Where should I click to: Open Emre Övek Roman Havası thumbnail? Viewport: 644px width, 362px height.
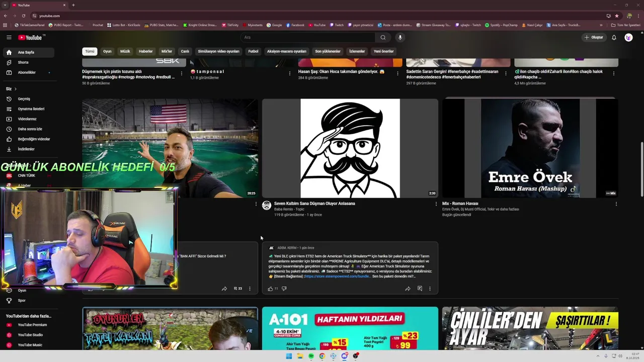tap(530, 148)
